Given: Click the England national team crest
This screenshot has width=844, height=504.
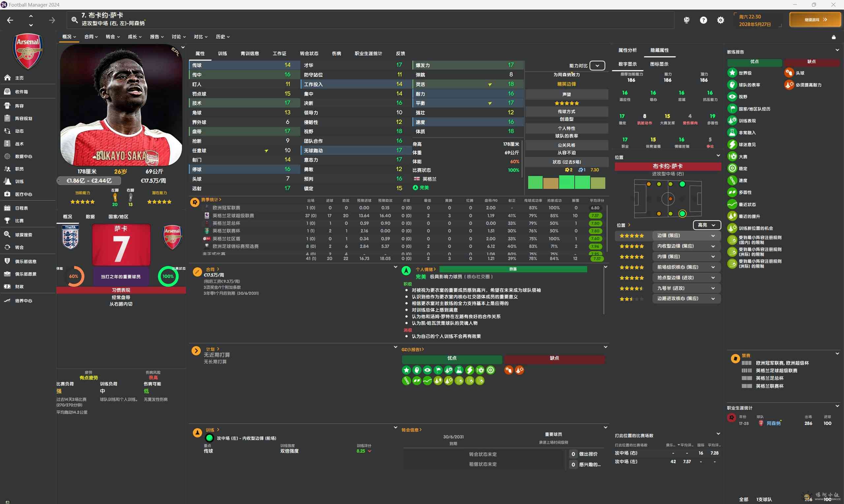Looking at the screenshot, I should 70,237.
